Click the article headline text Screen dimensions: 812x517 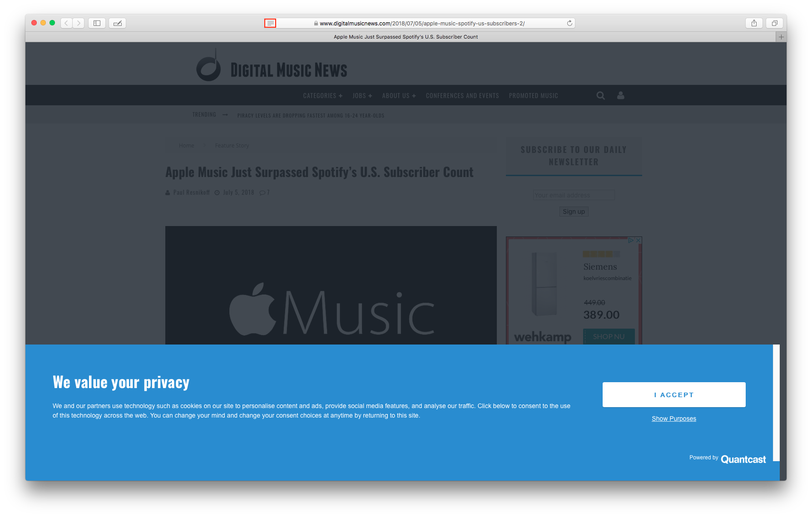pyautogui.click(x=319, y=172)
